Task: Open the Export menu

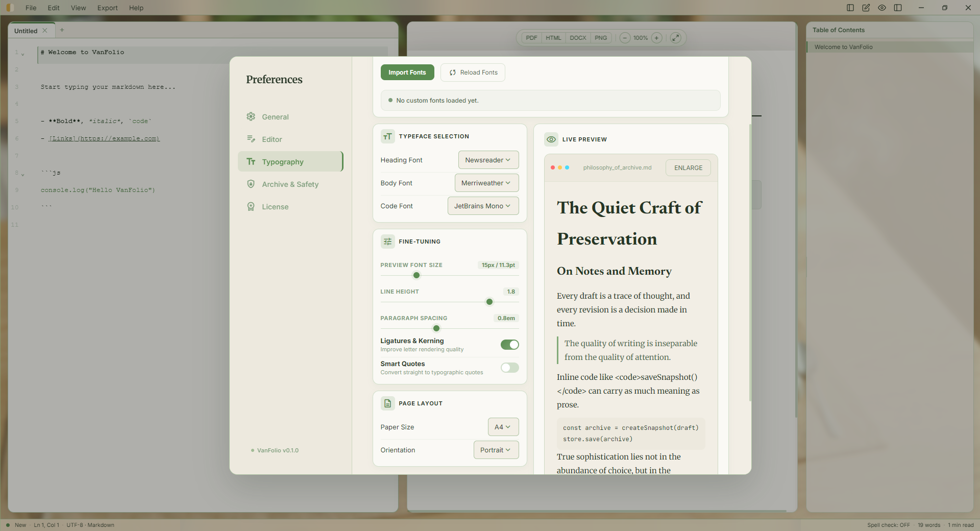Action: tap(107, 8)
